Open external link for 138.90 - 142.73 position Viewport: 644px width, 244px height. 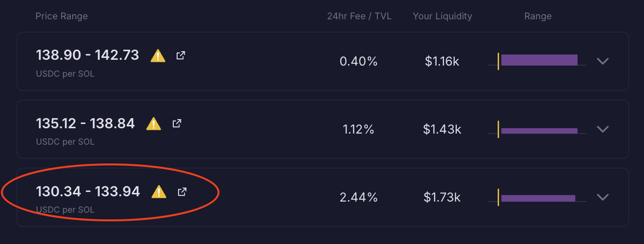tap(180, 55)
